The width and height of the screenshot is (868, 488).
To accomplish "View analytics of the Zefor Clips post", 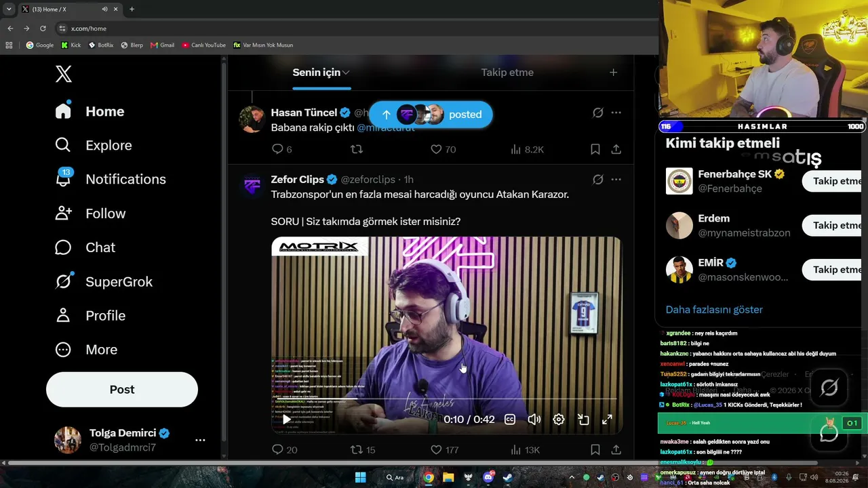I will tap(527, 449).
